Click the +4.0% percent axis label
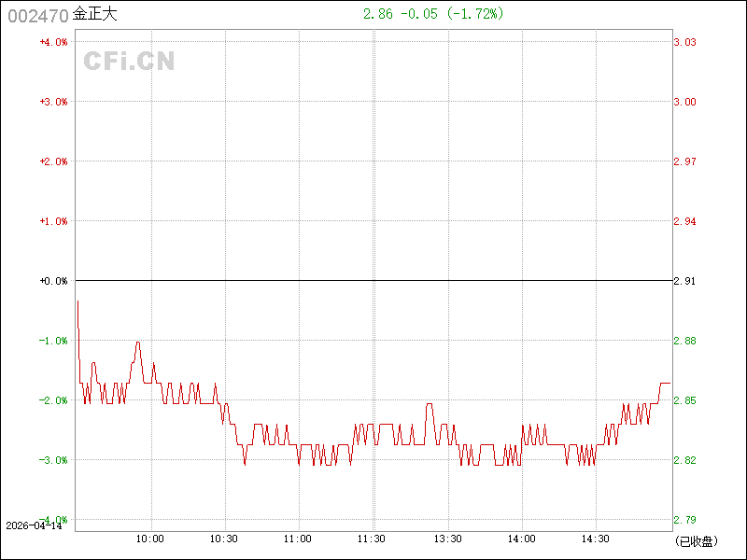 tap(53, 42)
